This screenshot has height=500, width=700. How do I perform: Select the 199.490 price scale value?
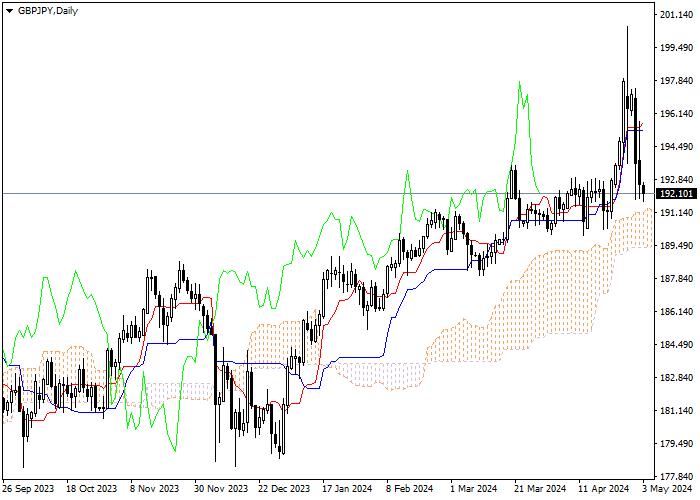[676, 48]
